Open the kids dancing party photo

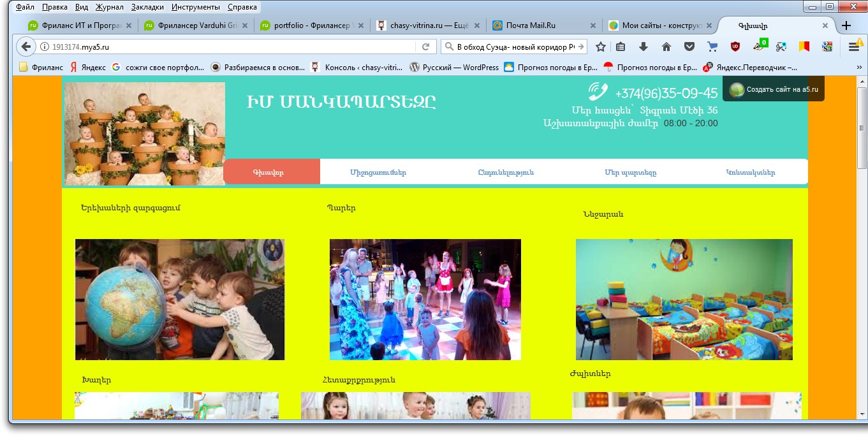(x=425, y=300)
